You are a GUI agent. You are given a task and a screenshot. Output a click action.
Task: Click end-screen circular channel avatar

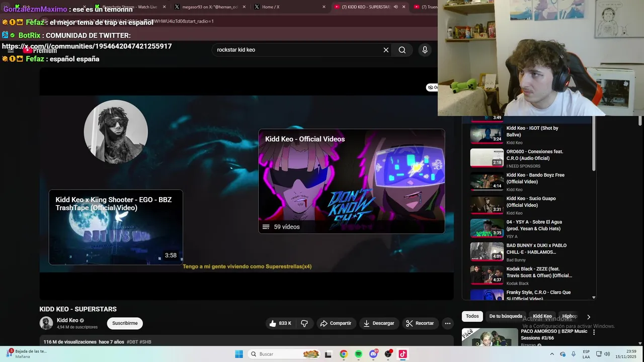(116, 132)
